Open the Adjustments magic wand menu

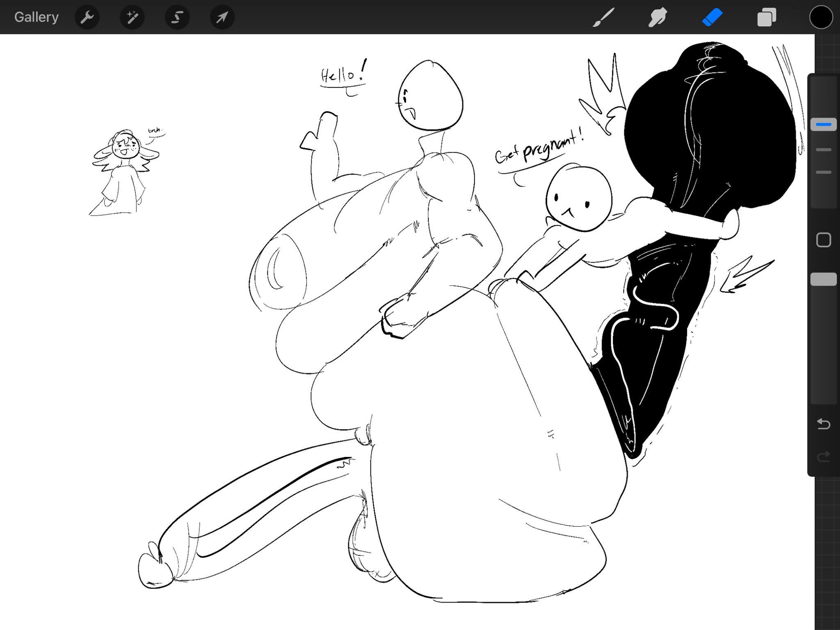(x=132, y=17)
